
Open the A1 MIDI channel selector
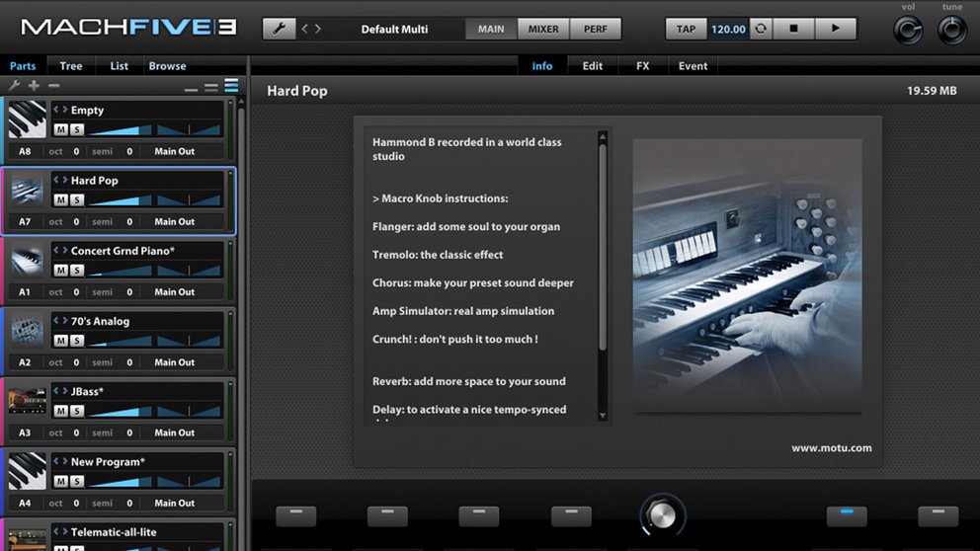(25, 292)
